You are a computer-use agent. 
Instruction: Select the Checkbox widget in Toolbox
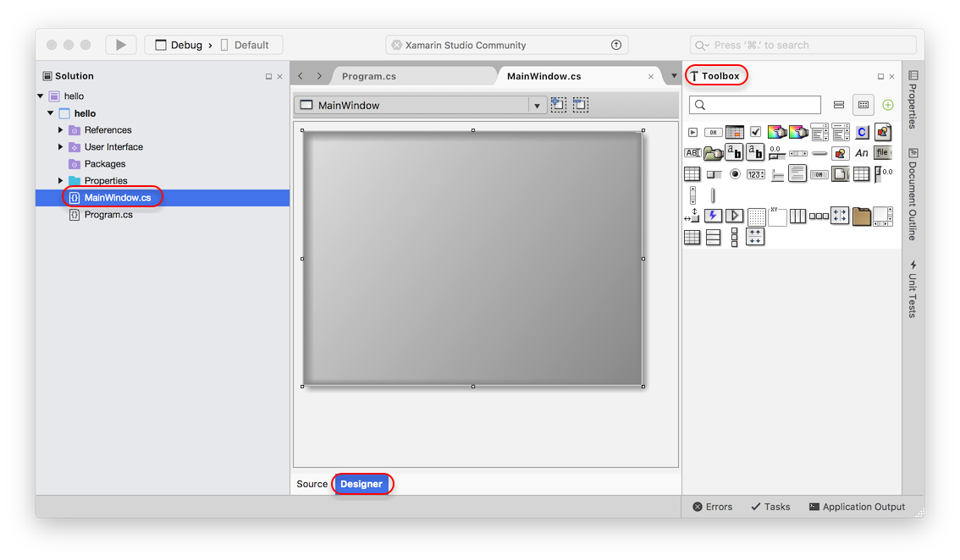pyautogui.click(x=756, y=132)
